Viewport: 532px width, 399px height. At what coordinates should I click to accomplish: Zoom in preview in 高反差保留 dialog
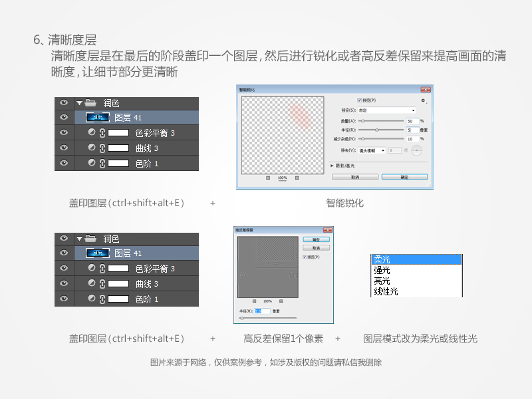tap(281, 301)
